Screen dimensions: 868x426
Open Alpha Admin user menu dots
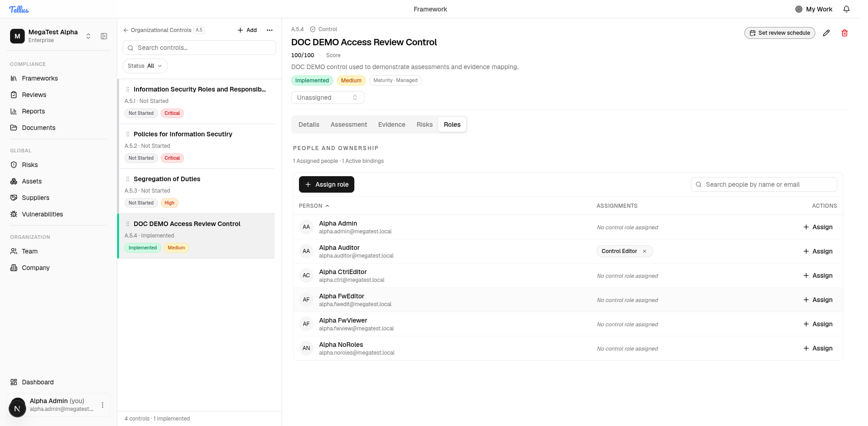103,405
